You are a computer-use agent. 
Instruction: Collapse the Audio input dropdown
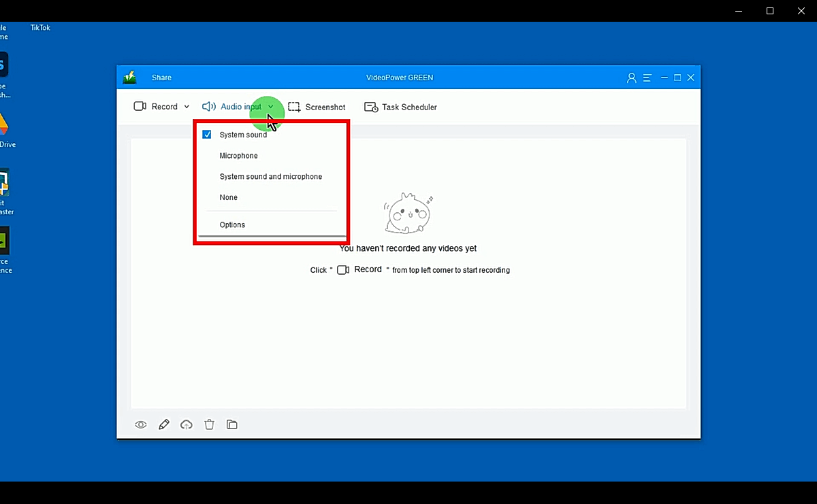click(270, 107)
